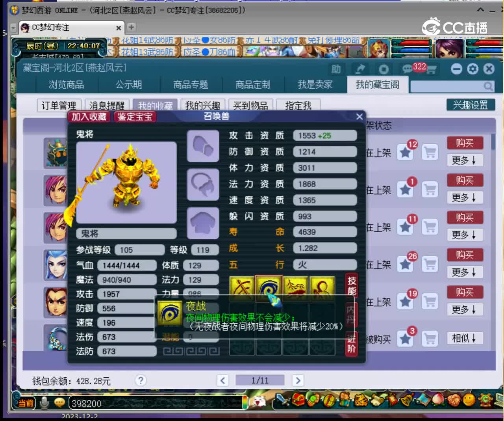Click the chat microphone icon
This screenshot has width=504, height=421.
tap(44, 402)
